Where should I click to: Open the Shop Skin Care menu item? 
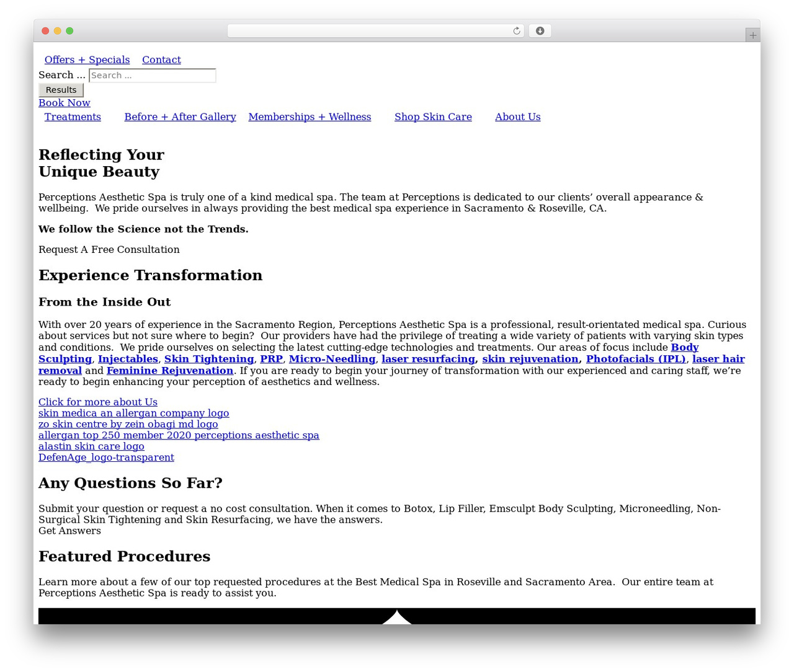[433, 117]
